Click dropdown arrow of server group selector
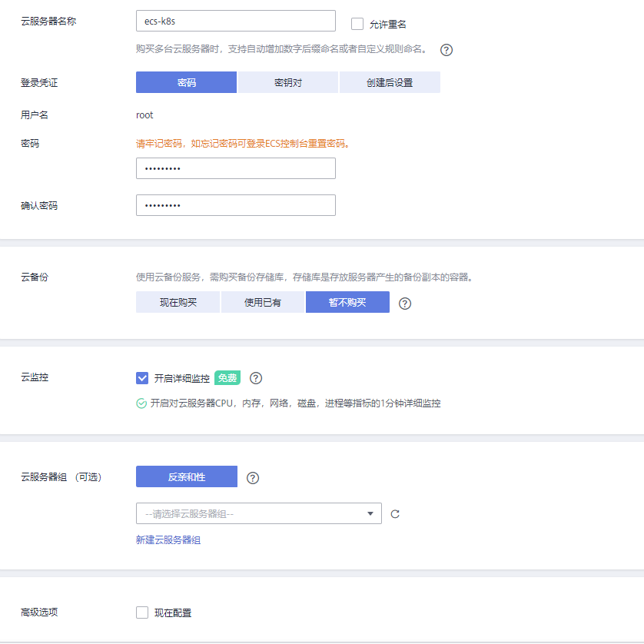The height and width of the screenshot is (644, 644). [370, 513]
